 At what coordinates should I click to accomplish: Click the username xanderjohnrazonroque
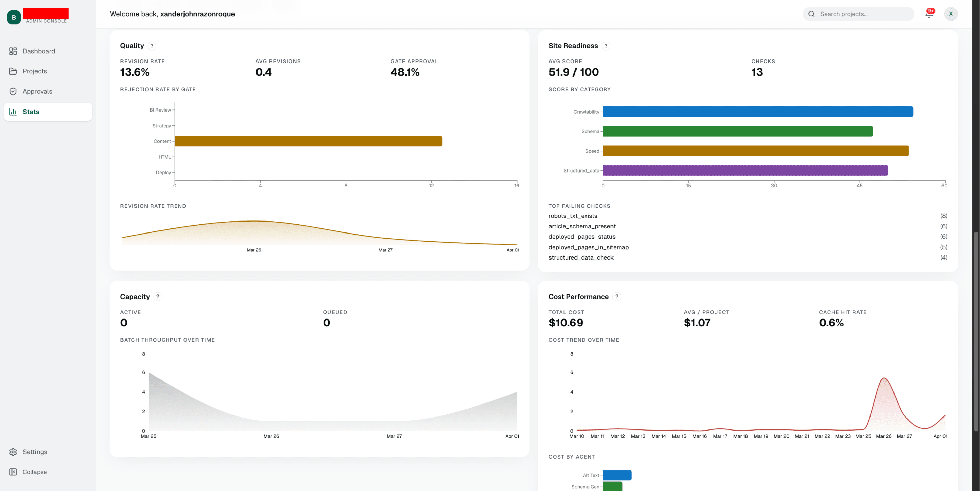tap(198, 14)
